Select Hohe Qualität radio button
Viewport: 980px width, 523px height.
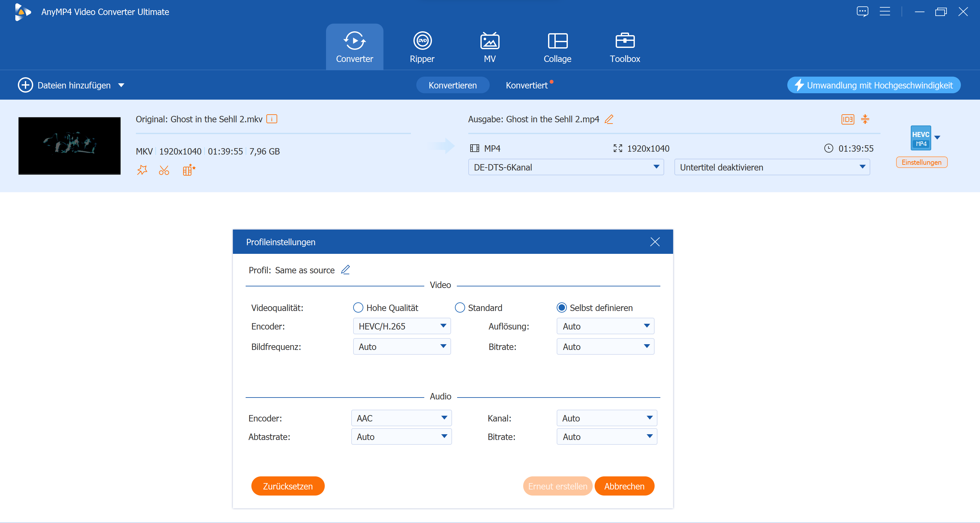358,307
